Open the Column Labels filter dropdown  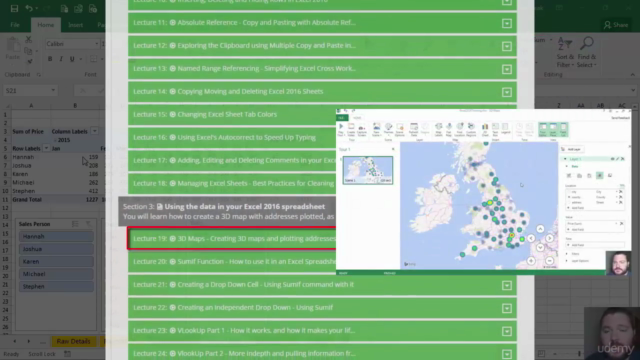95,131
